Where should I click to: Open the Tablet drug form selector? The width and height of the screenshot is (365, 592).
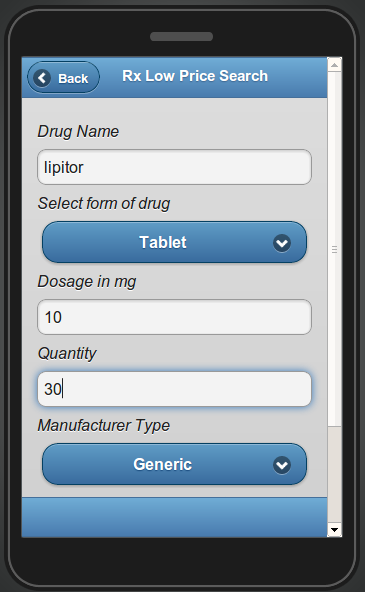[174, 242]
